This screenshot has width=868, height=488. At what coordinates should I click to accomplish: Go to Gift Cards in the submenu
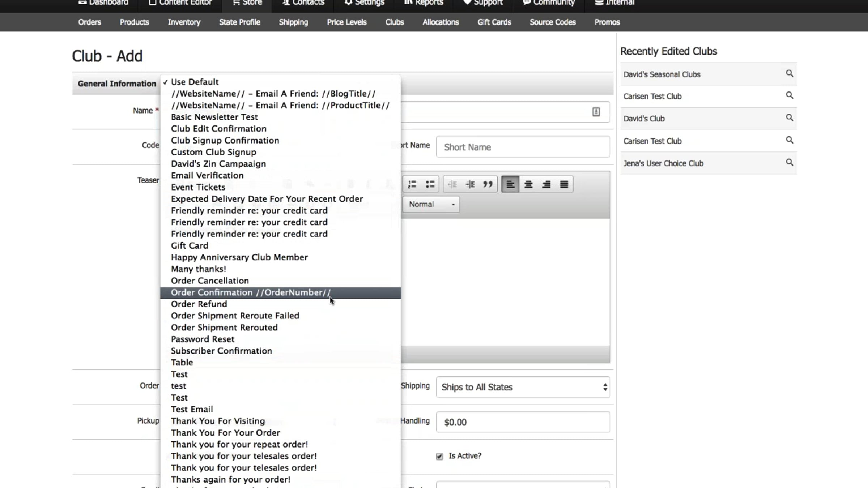click(x=494, y=22)
